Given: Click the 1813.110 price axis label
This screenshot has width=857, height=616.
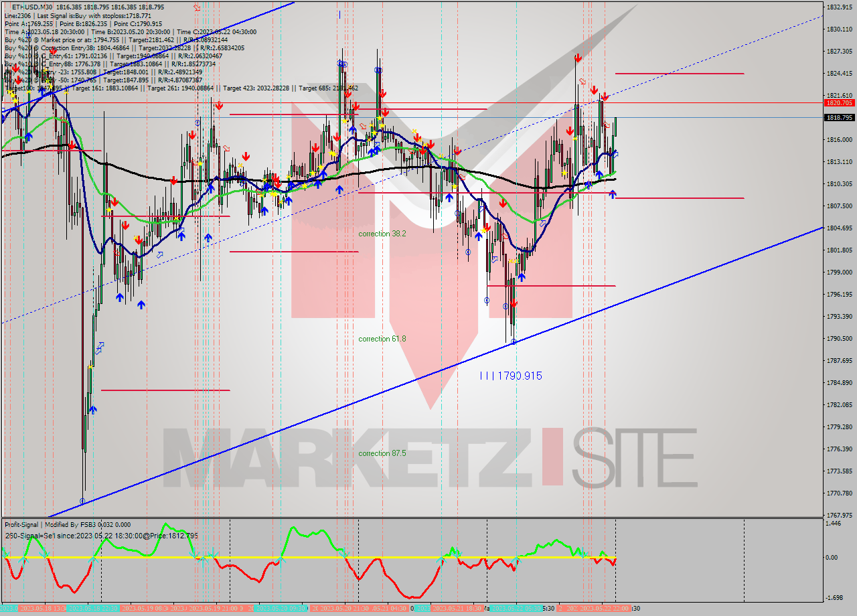Looking at the screenshot, I should point(839,161).
